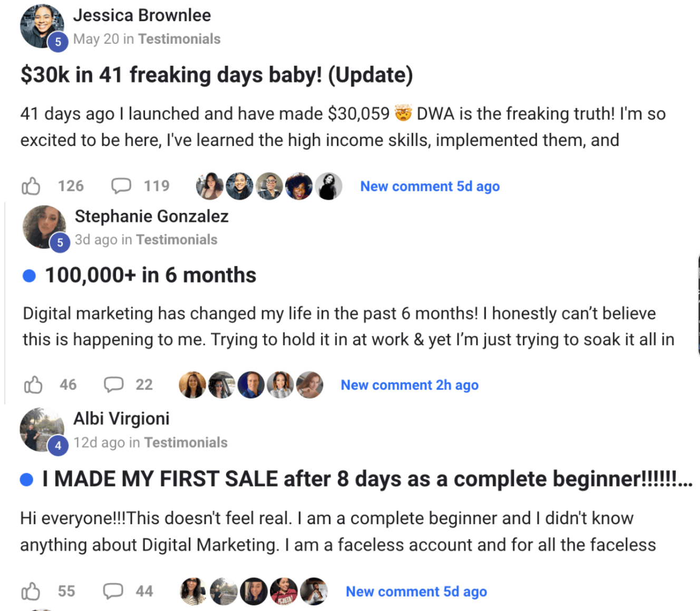Open Jessica Brownlee's profile picture

coord(42,26)
